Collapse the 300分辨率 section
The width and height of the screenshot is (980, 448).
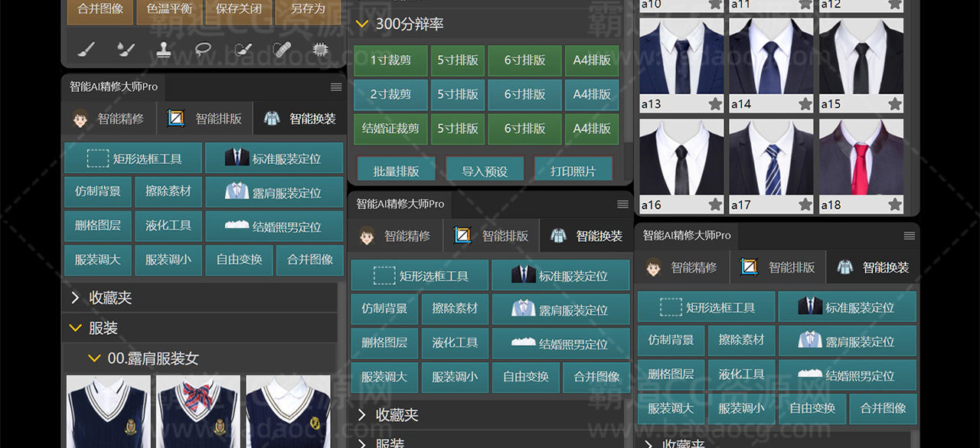point(362,25)
